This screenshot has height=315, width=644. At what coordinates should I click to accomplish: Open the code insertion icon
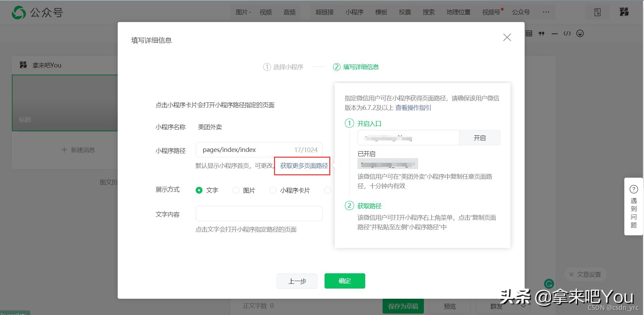pos(567,33)
